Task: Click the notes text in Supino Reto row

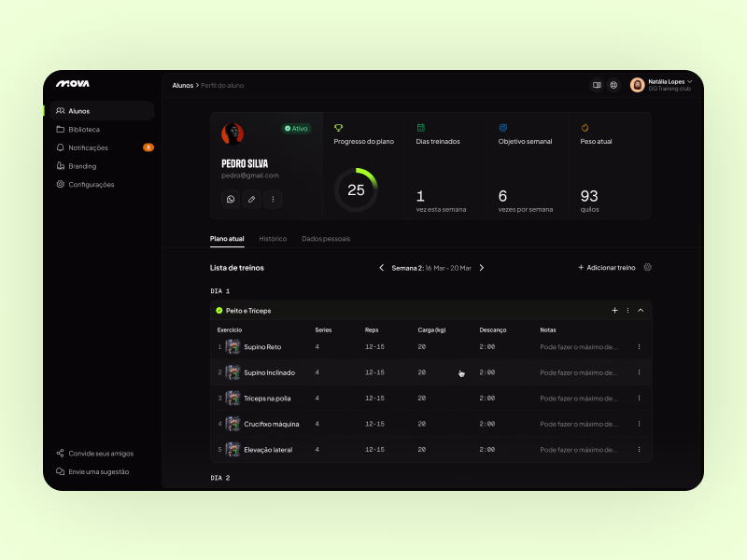Action: pyautogui.click(x=579, y=347)
